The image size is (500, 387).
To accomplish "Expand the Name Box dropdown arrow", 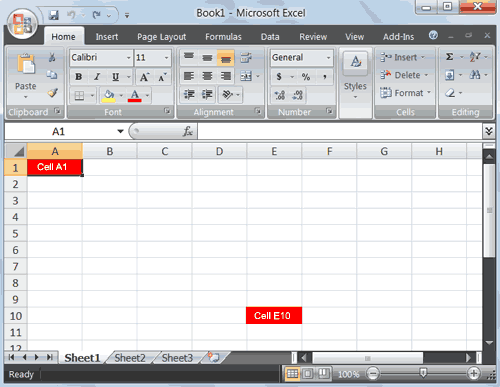I will [x=120, y=131].
